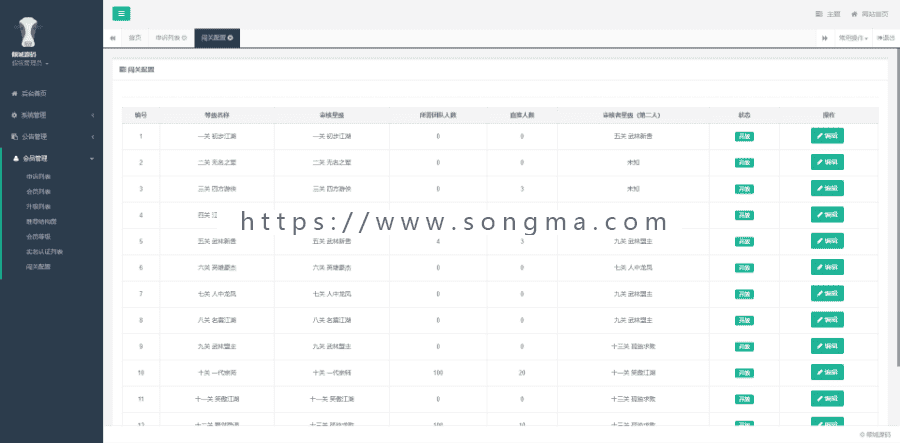Image resolution: width=900 pixels, height=443 pixels.
Task: Open 申诉列表 in the sidebar submenu
Action: tap(38, 177)
